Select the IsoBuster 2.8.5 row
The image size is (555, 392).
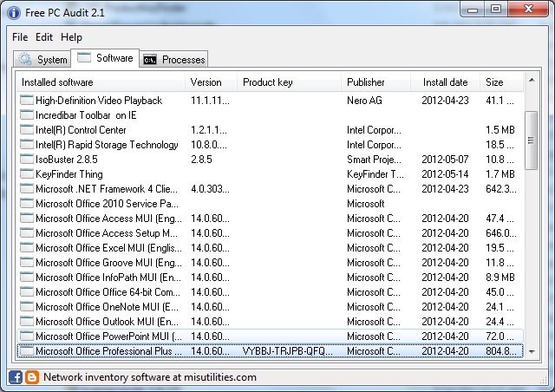point(270,160)
